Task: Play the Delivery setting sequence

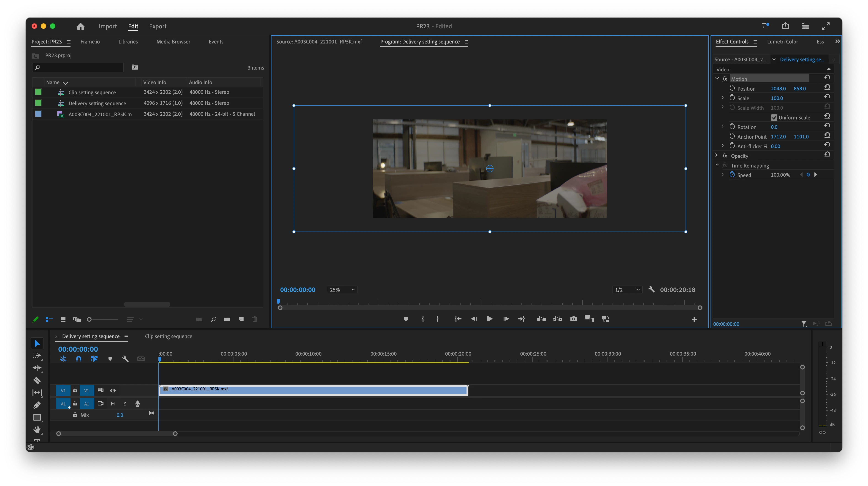Action: (490, 319)
